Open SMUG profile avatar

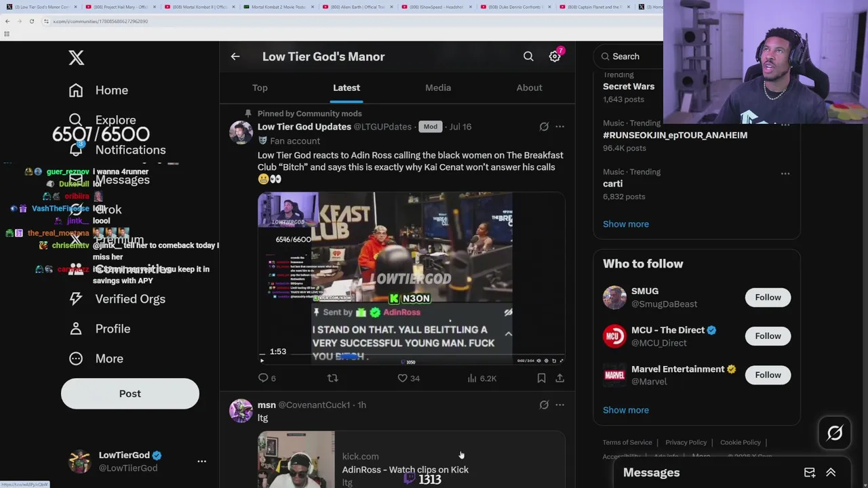pyautogui.click(x=614, y=297)
